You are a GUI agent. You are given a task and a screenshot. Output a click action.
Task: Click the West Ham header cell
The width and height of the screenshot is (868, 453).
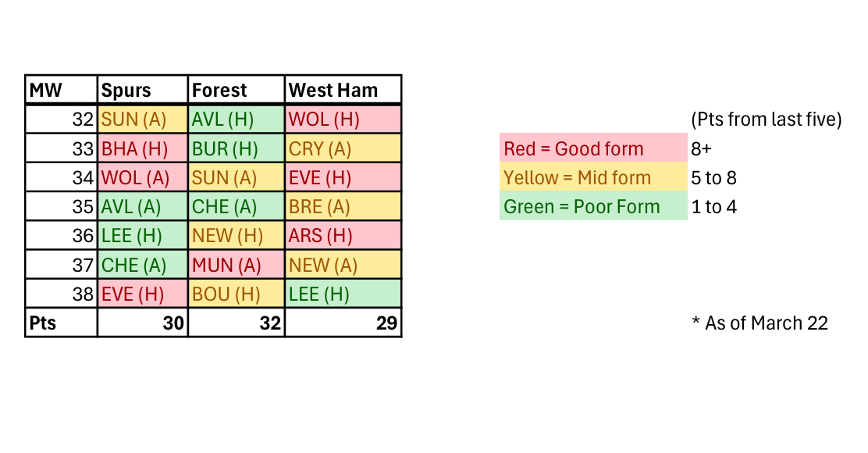[x=343, y=91]
